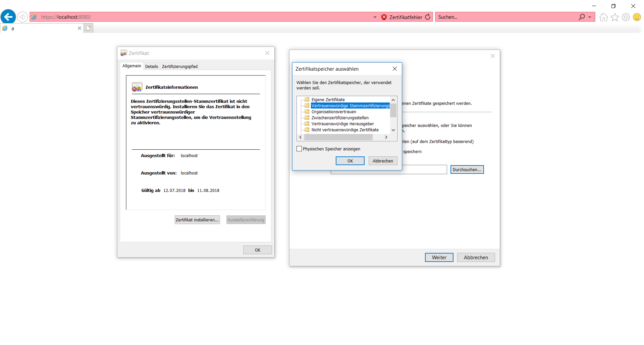Click the smiley feedback icon
The image size is (644, 345).
point(637,17)
